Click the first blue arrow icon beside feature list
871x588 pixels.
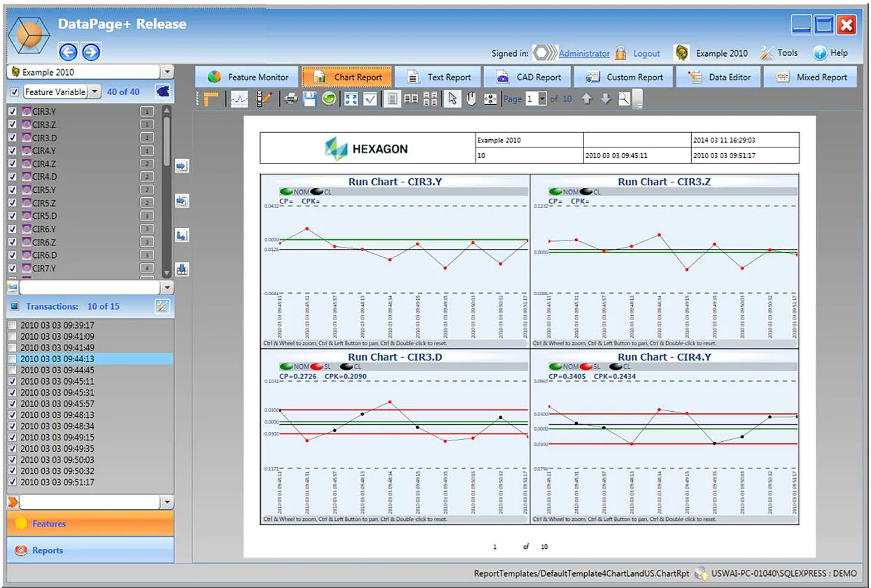point(182,166)
